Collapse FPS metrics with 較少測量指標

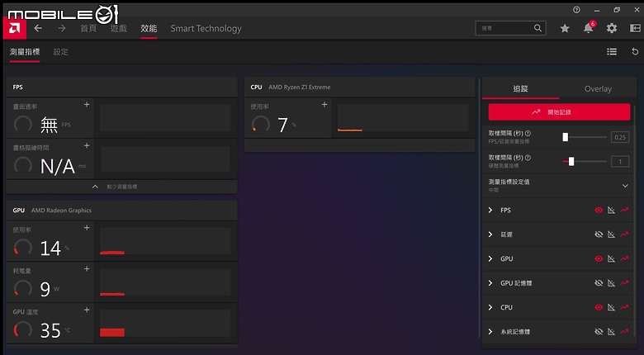click(x=122, y=187)
